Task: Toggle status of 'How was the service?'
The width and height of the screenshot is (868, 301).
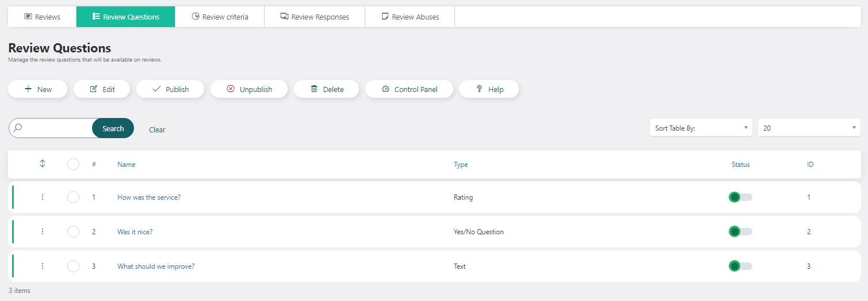Action: (x=740, y=197)
